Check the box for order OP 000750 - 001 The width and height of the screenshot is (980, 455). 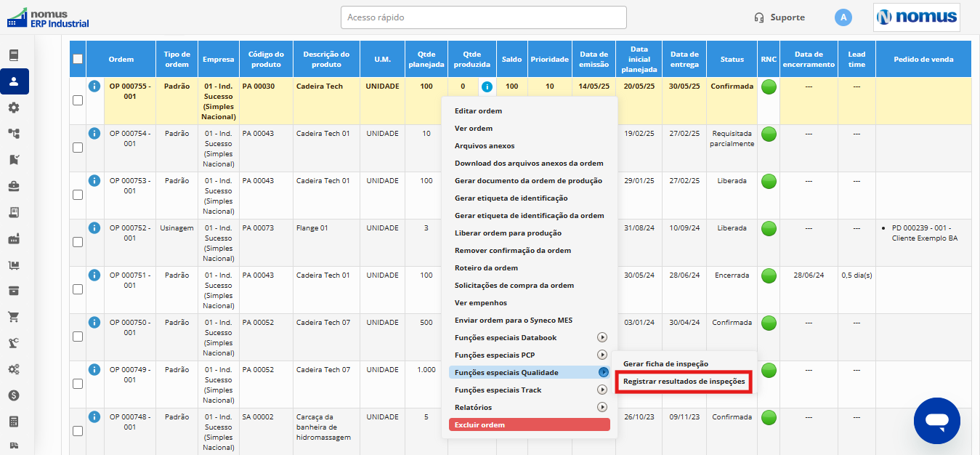click(x=78, y=337)
